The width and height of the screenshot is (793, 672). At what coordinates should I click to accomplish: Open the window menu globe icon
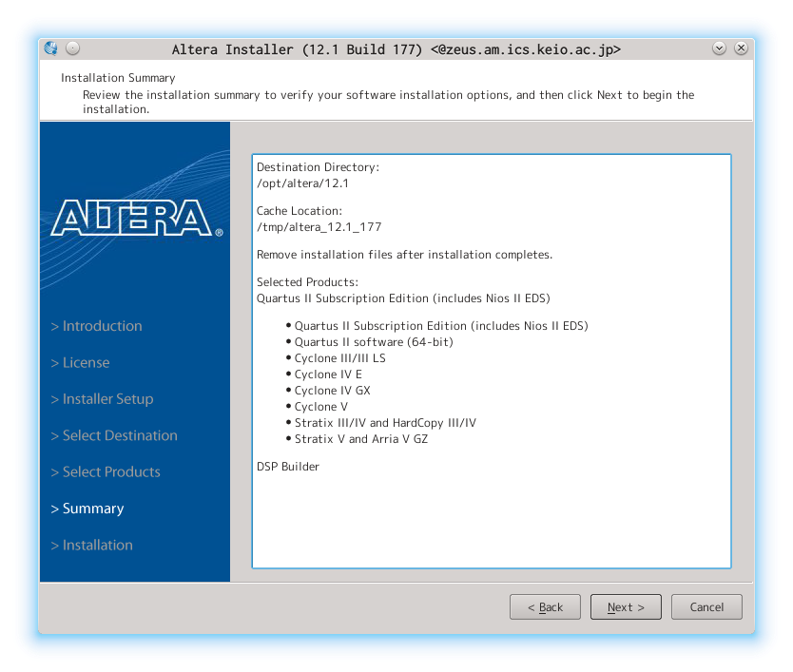click(x=51, y=48)
